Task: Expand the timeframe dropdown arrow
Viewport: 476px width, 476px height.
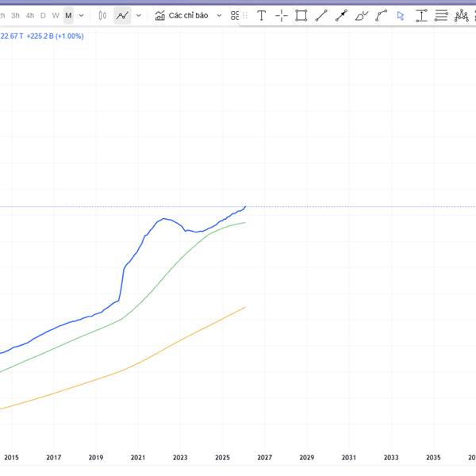Action: pos(82,15)
